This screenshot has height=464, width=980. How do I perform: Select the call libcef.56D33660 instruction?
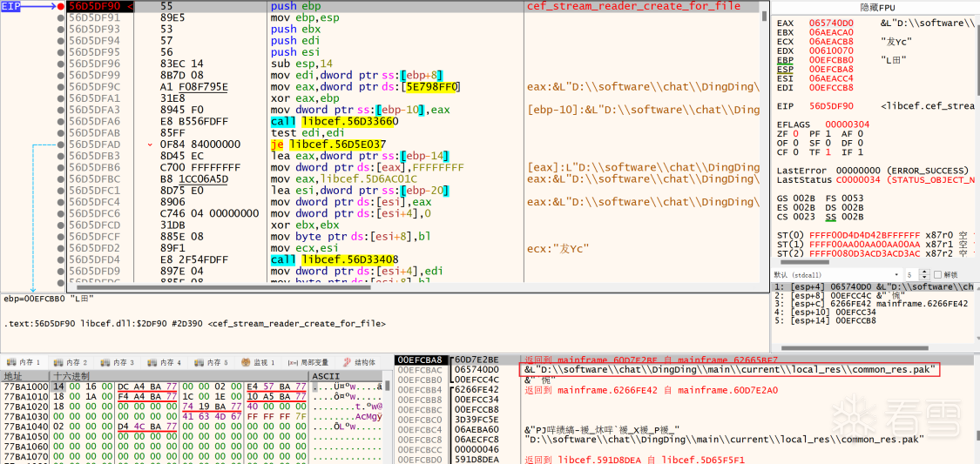tap(335, 121)
